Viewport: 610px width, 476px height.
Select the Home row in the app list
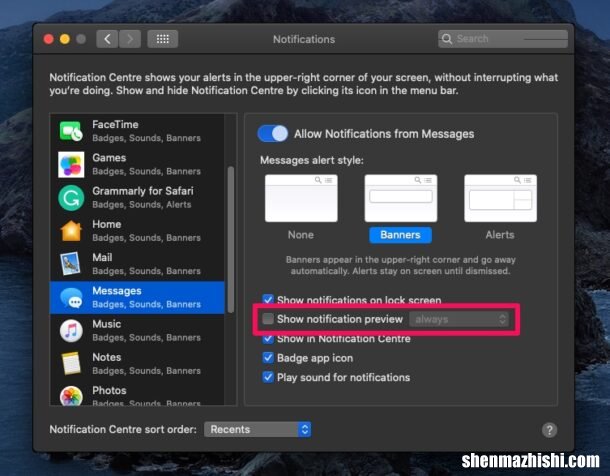(x=137, y=231)
